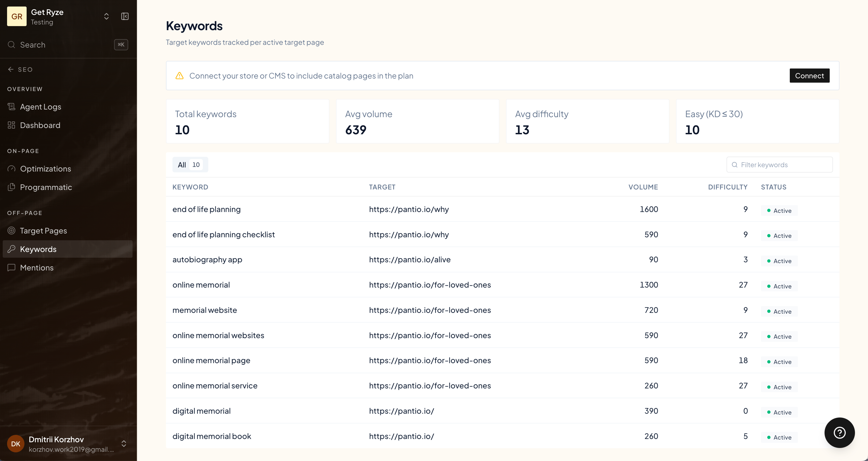Click the 'online memorial page' keyword
This screenshot has width=868, height=461.
211,360
